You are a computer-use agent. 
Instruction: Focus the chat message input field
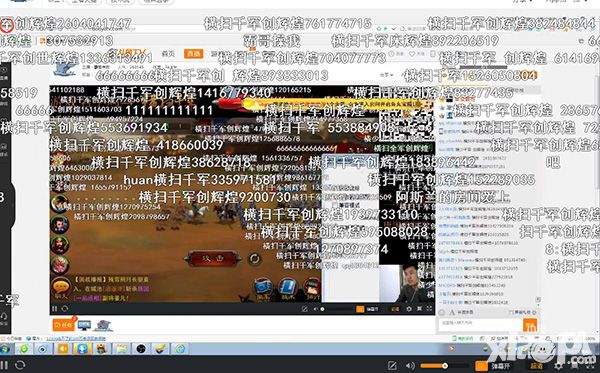pyautogui.click(x=481, y=324)
